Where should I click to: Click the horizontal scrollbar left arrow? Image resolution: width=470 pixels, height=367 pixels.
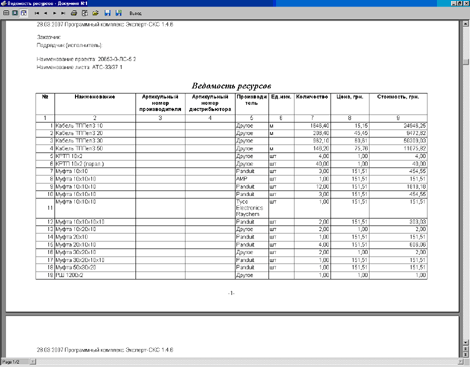[x=33, y=362]
